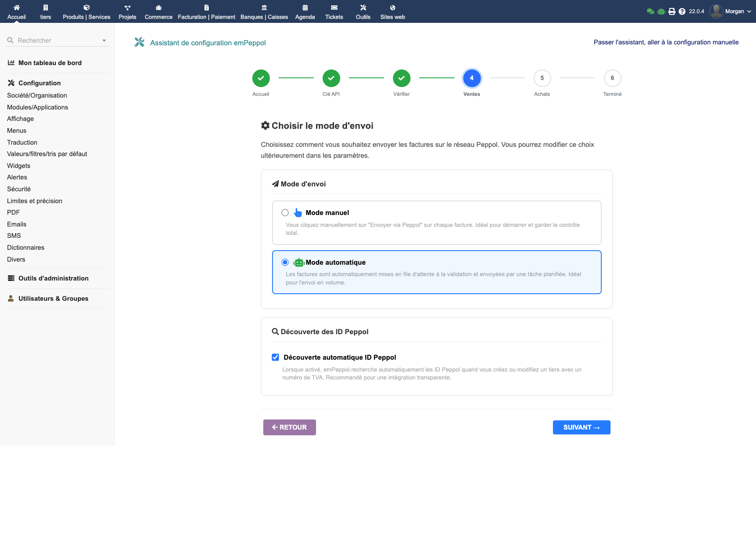Click the RETOUR button

pos(290,427)
